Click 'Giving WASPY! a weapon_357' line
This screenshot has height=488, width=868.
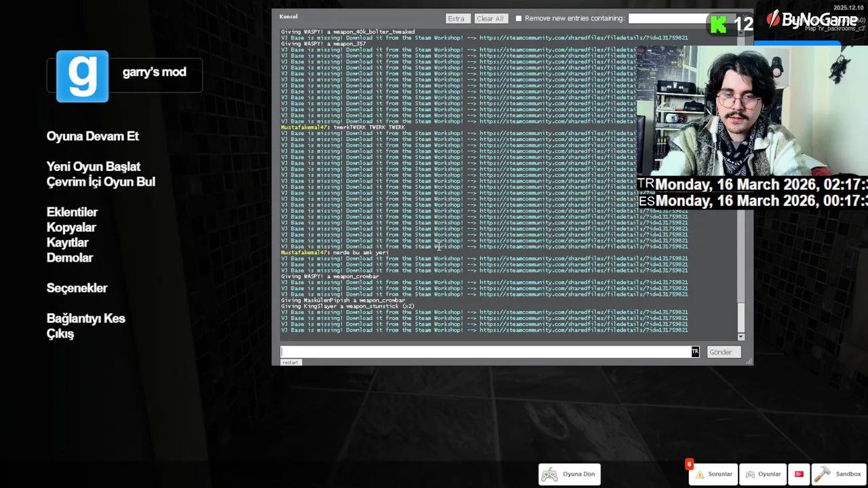[x=323, y=44]
